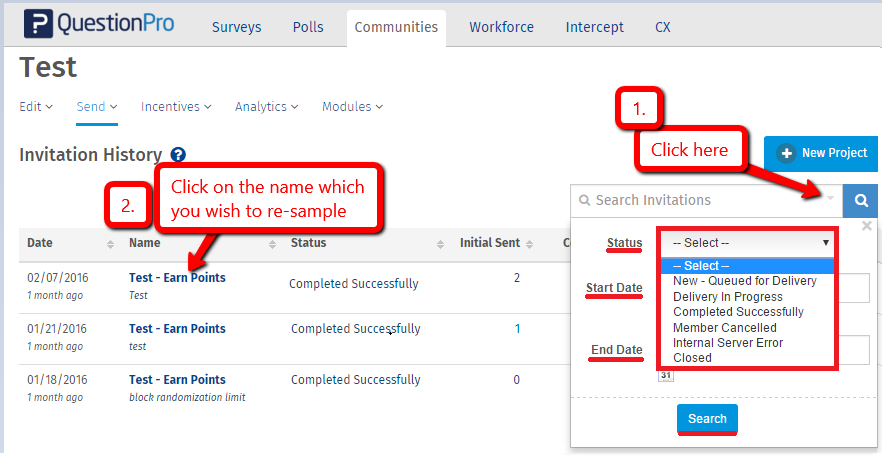Viewport: 882px width, 455px height.
Task: Expand the search invitations filter arrow
Action: 830,200
